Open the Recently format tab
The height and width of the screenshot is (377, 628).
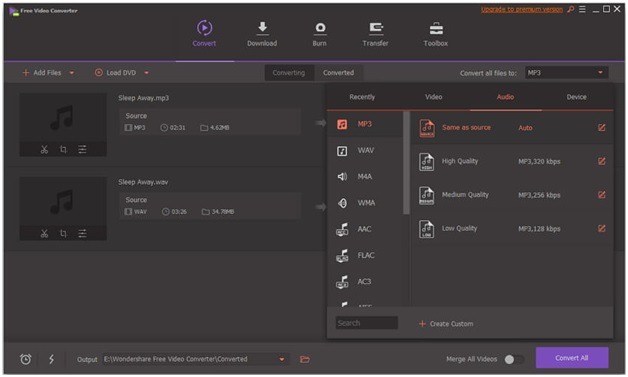362,97
